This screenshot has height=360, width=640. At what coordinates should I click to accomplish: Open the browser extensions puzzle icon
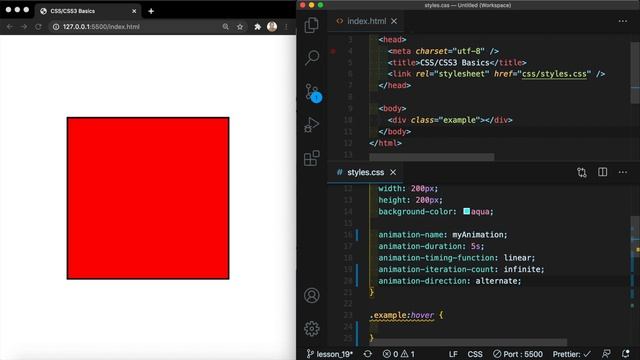coord(258,27)
